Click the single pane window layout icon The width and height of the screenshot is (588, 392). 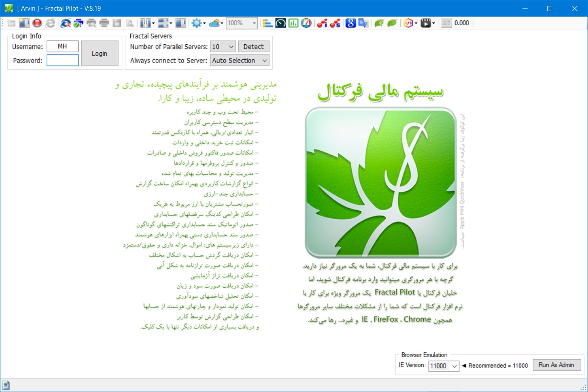pos(180,23)
